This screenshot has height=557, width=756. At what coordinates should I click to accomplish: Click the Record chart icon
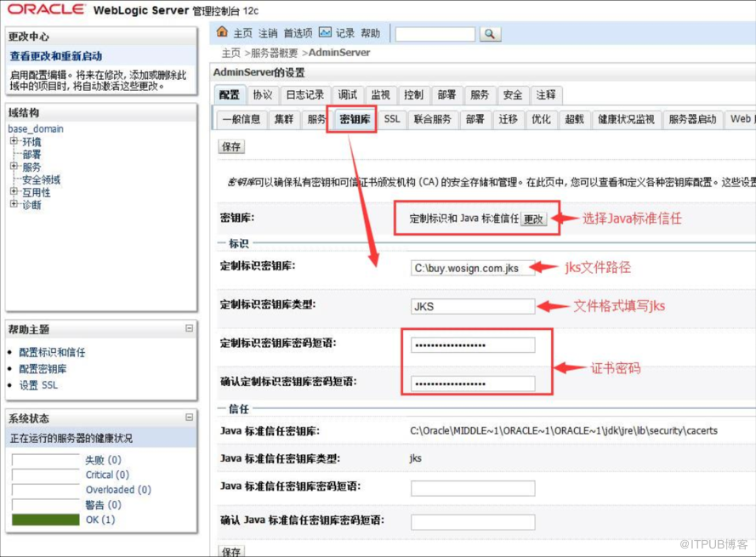click(326, 32)
